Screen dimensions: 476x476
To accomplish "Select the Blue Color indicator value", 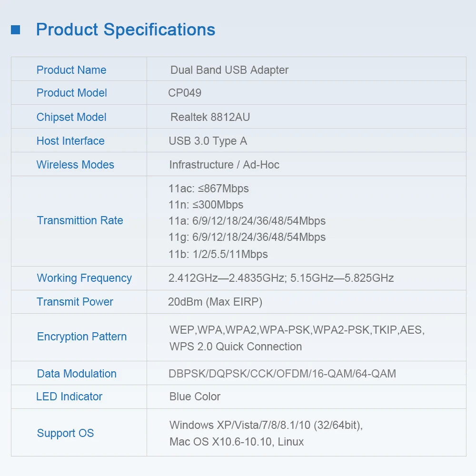I will 194,397.
